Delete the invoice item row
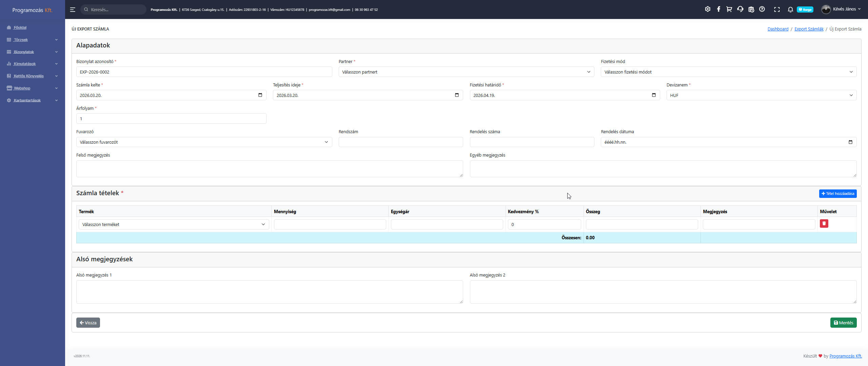The height and width of the screenshot is (366, 868). click(824, 224)
